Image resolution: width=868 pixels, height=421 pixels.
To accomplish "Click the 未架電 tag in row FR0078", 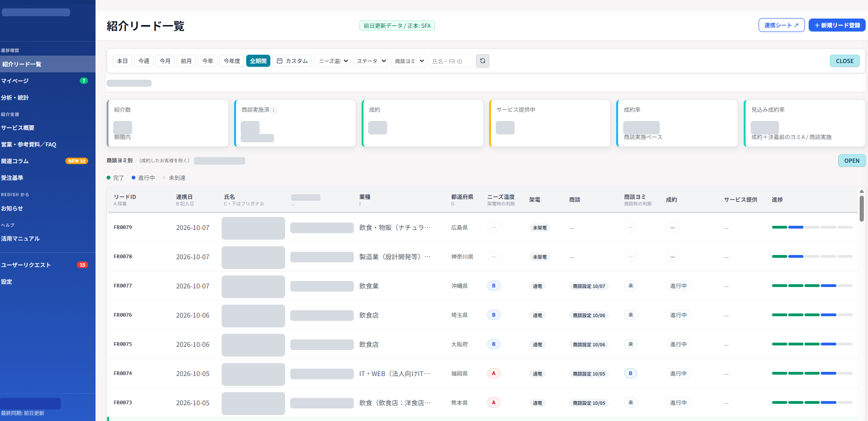I will tap(540, 257).
